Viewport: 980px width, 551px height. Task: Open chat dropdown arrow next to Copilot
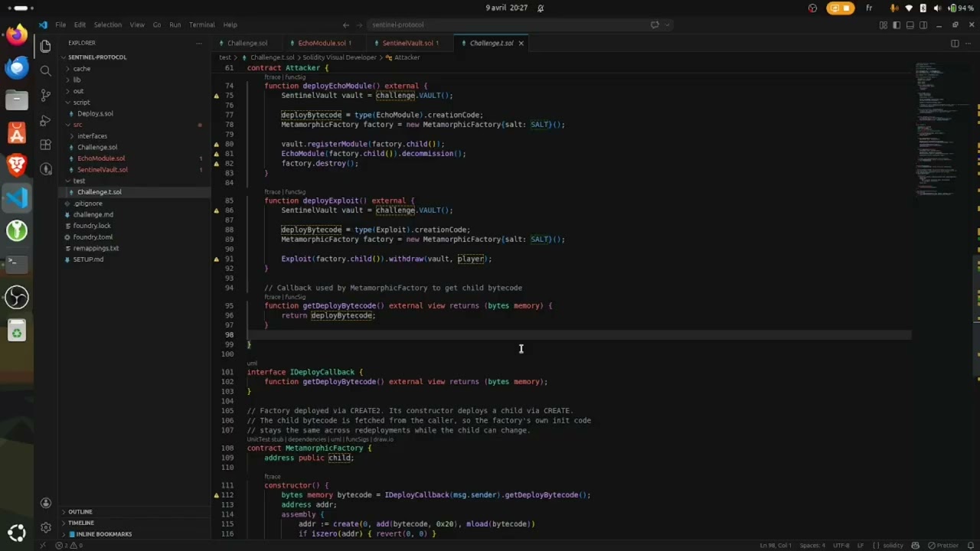click(668, 24)
